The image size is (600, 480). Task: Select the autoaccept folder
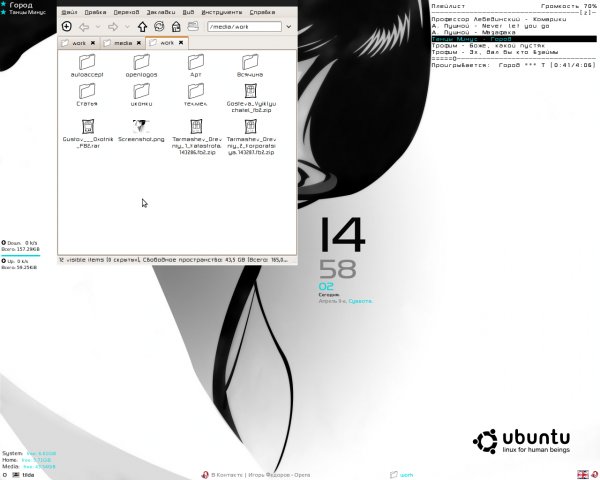tap(87, 63)
